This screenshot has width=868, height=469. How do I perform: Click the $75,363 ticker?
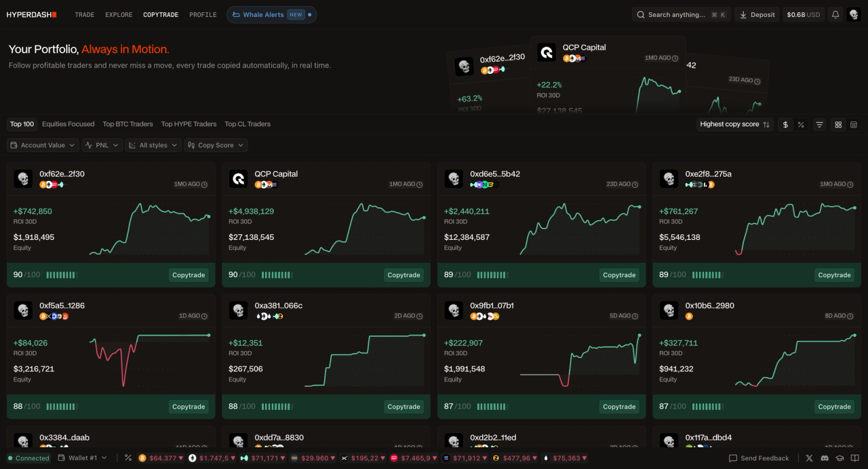pos(566,458)
